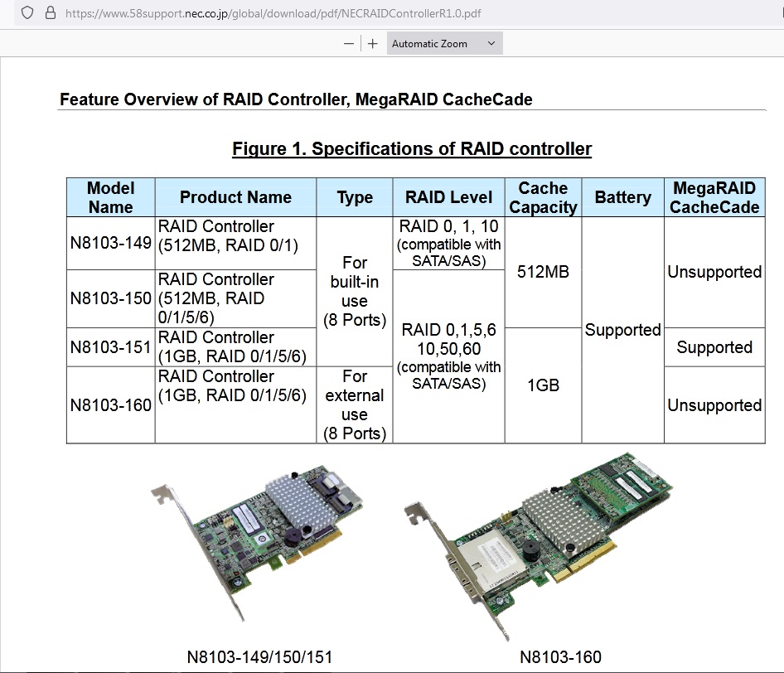Viewport: 784px width, 673px height.
Task: Click the N8103-149 model cell
Action: pyautogui.click(x=111, y=244)
